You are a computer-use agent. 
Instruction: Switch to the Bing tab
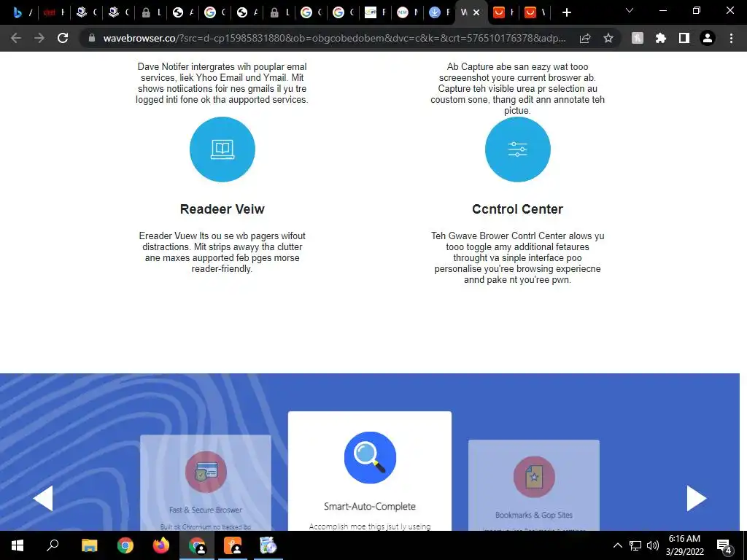coord(23,12)
